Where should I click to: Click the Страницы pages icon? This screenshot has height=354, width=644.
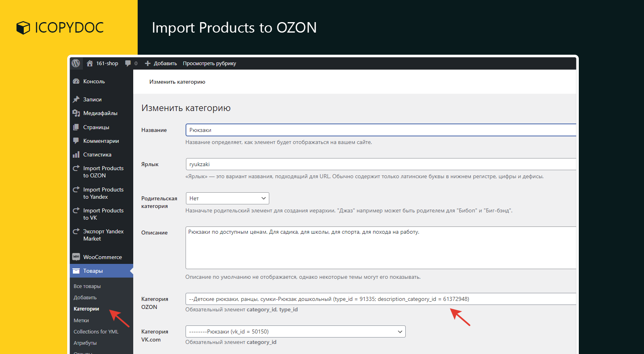coord(76,127)
